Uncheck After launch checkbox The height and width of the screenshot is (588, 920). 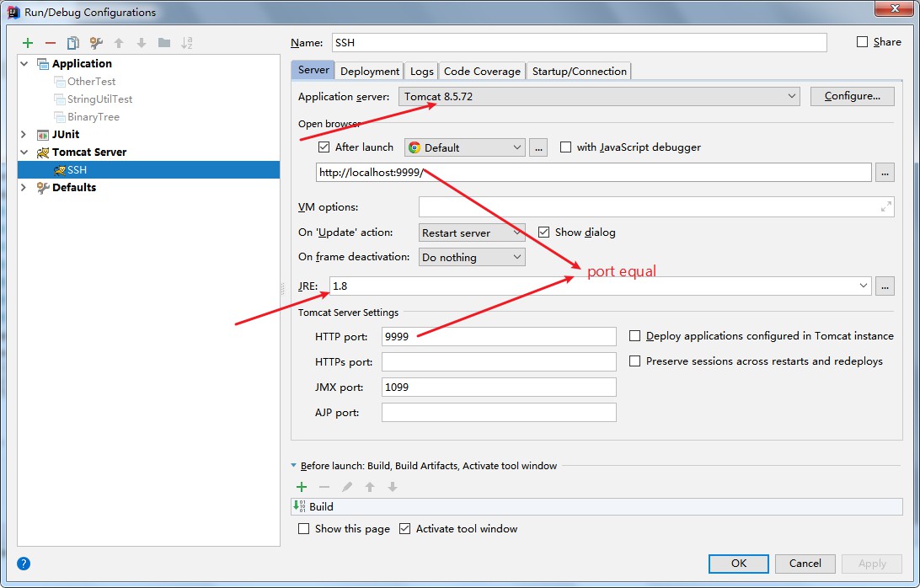(324, 147)
